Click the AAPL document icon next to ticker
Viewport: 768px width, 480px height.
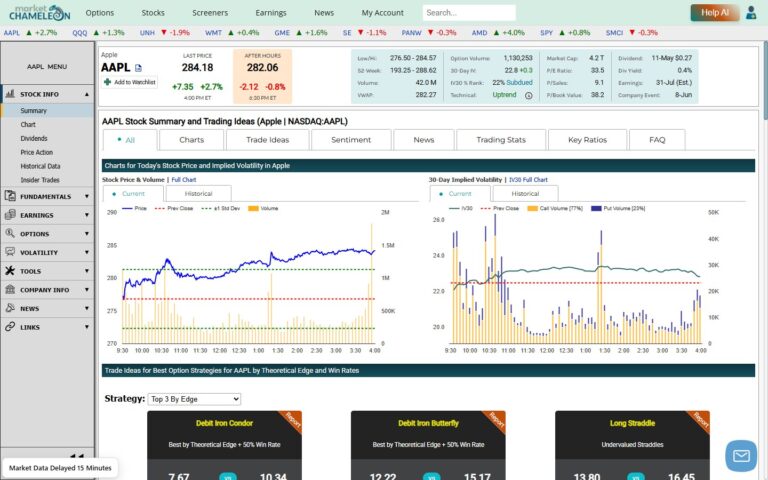(138, 68)
